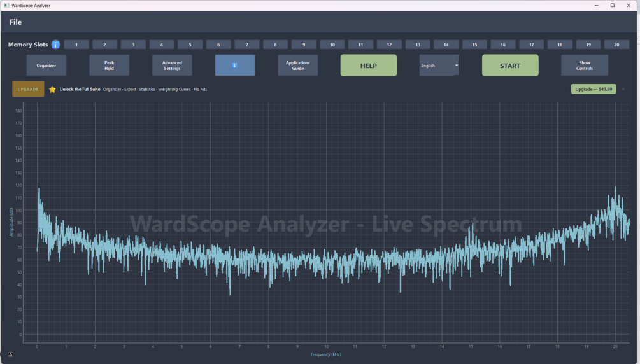Select memory slot 11
The width and height of the screenshot is (640, 364).
361,45
